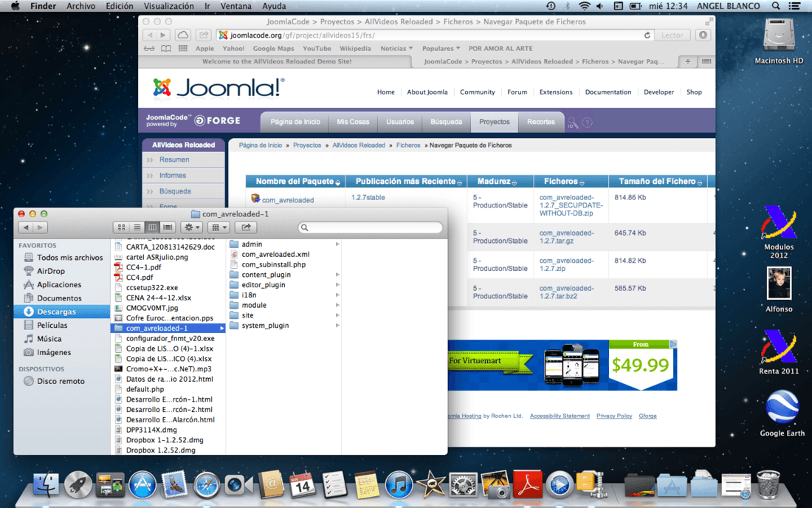Open Spotlight search magnifier icon

[775, 6]
